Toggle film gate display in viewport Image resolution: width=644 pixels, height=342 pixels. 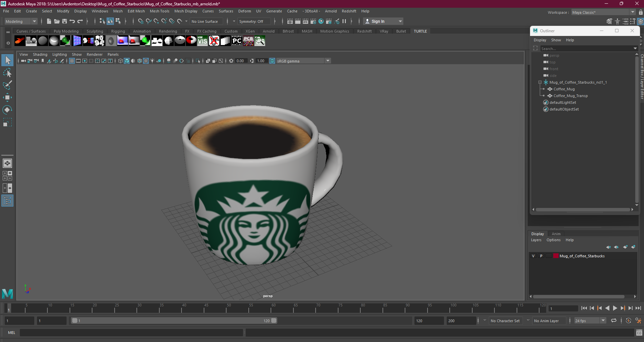point(78,61)
